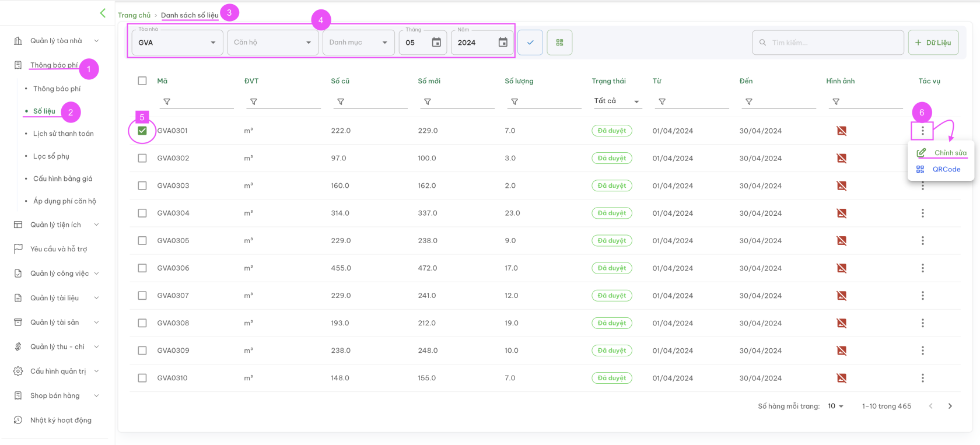Click cell GVA0307 code
The height and width of the screenshot is (445, 980).
click(173, 296)
